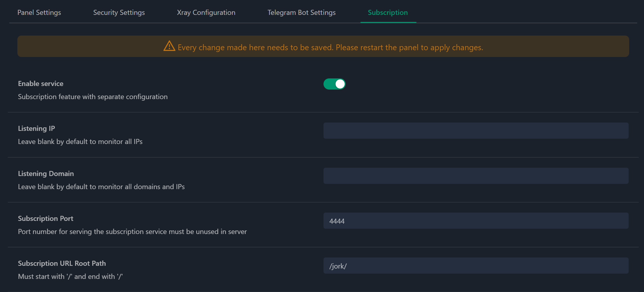Click the 'Enable service' label
Image resolution: width=644 pixels, height=292 pixels.
pos(41,83)
